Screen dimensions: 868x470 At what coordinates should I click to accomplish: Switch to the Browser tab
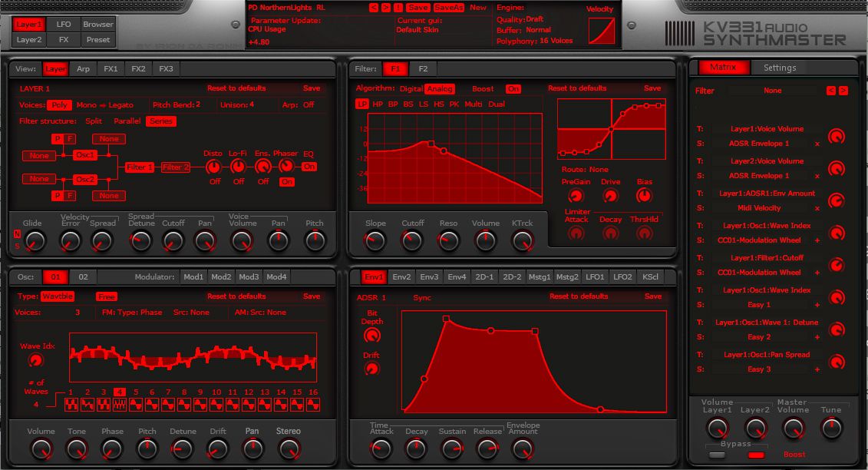tap(98, 25)
